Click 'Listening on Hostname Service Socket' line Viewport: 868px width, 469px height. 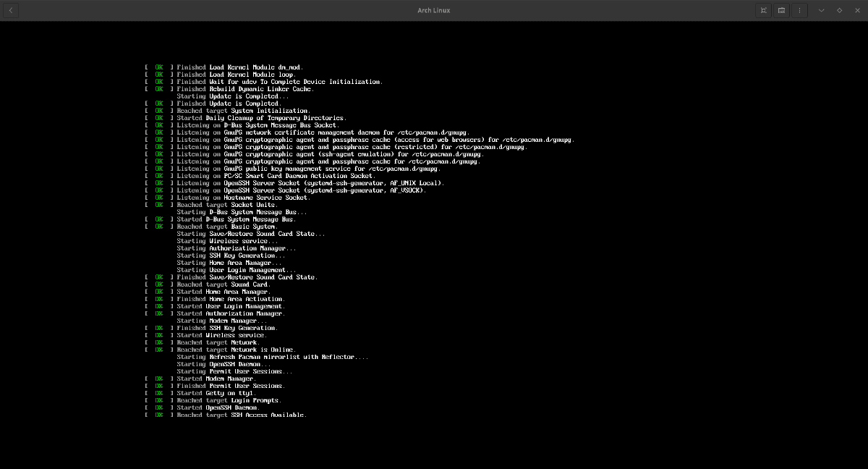tap(243, 198)
